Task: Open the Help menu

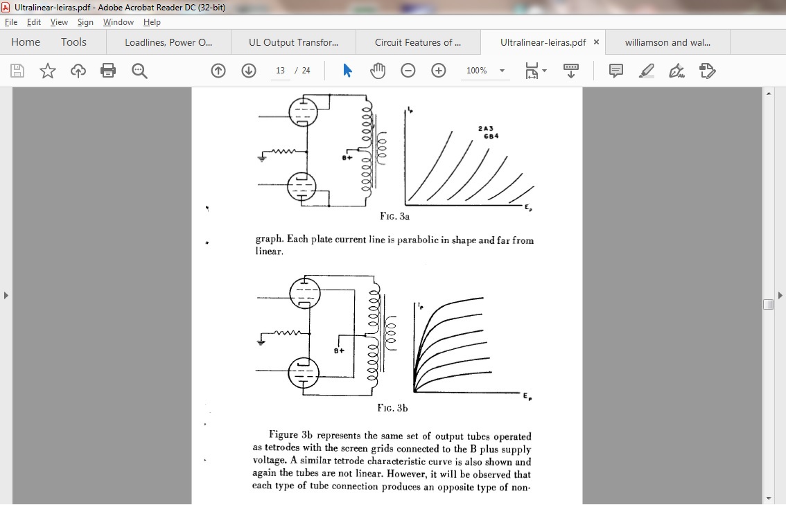Action: [152, 22]
